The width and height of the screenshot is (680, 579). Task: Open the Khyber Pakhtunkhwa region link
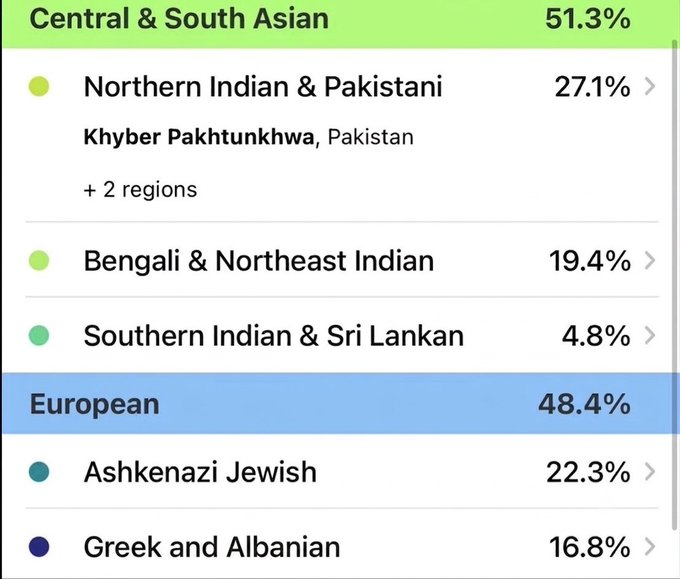point(199,137)
